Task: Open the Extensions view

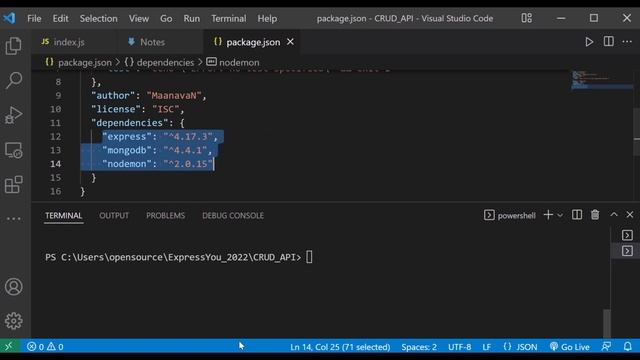Action: click(13, 184)
